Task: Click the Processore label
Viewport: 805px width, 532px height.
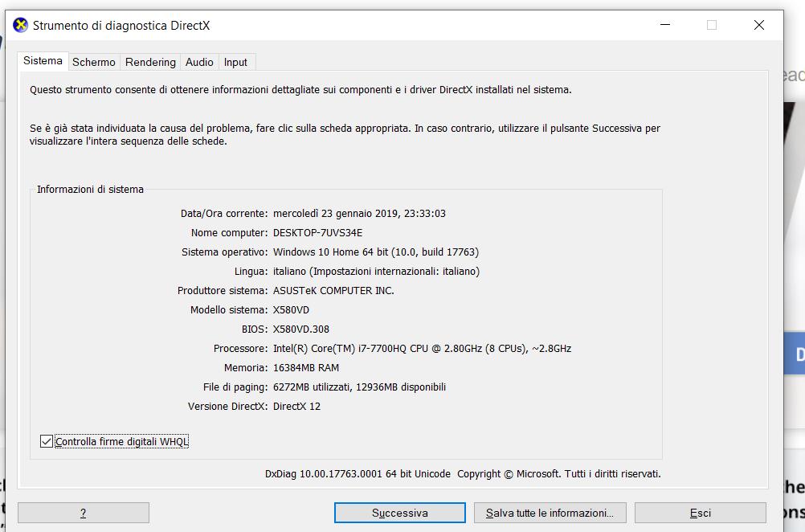Action: tap(241, 348)
